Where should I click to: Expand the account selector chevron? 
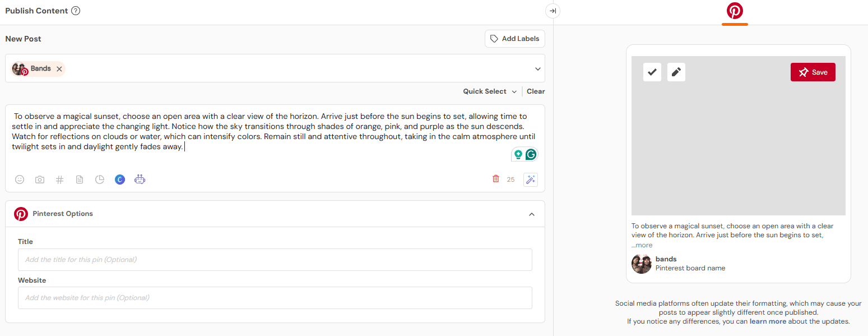click(x=537, y=68)
